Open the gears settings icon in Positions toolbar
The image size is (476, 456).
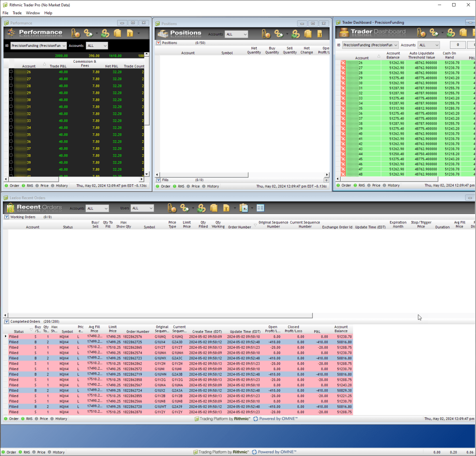(x=296, y=34)
